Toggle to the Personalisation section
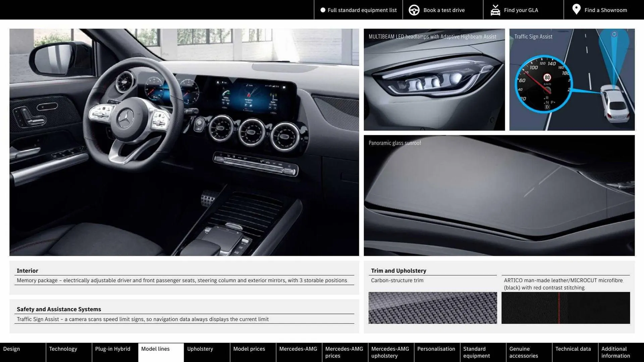The height and width of the screenshot is (362, 644). point(436,349)
